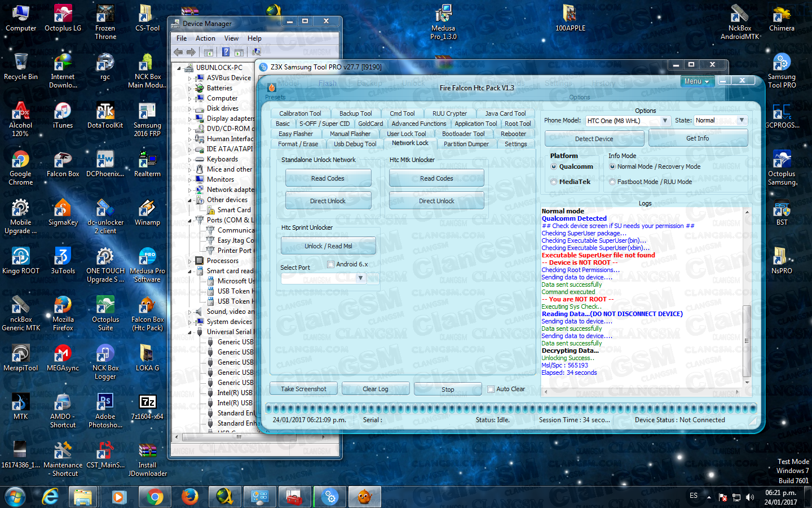
Task: Click Device Manager back arrow toolbar icon
Action: [x=178, y=52]
